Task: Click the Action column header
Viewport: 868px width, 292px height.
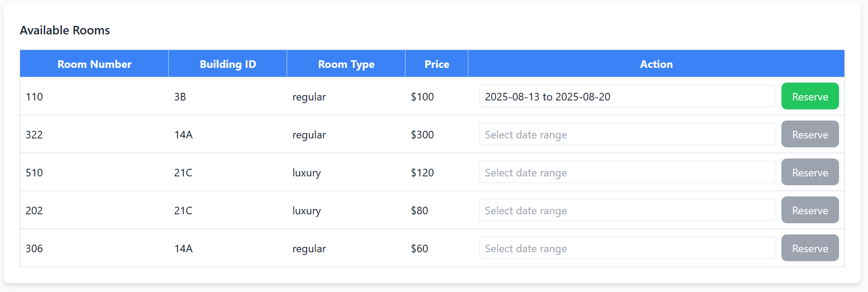Action: click(656, 64)
